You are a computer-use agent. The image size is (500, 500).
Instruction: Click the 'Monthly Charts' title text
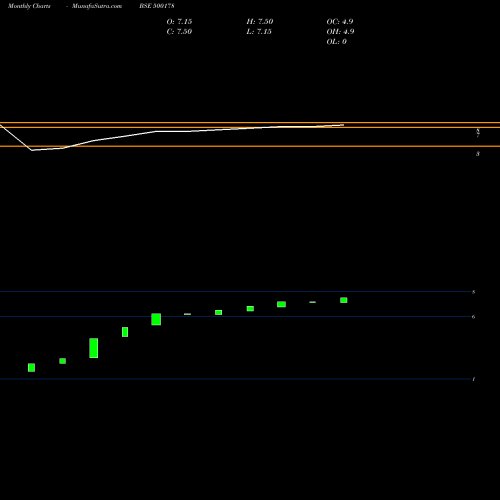[x=29, y=6]
